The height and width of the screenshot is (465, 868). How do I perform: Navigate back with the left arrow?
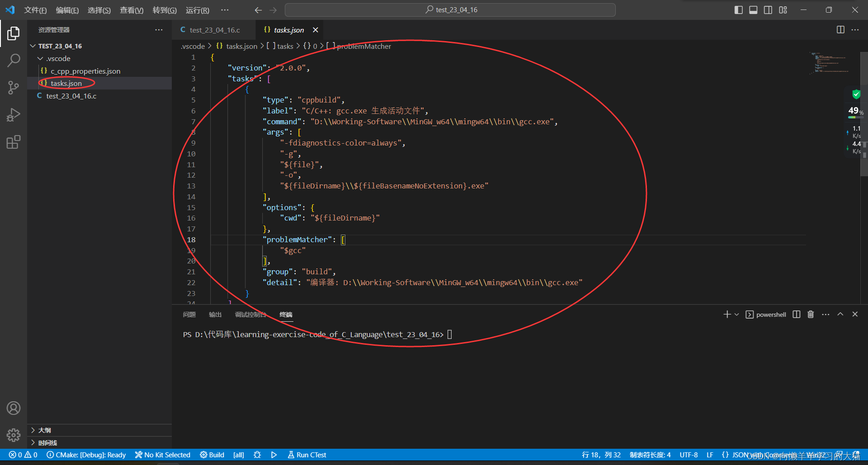(x=258, y=10)
